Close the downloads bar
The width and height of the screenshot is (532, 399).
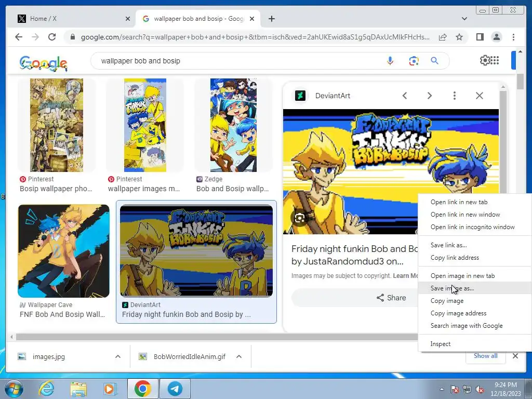(x=515, y=356)
